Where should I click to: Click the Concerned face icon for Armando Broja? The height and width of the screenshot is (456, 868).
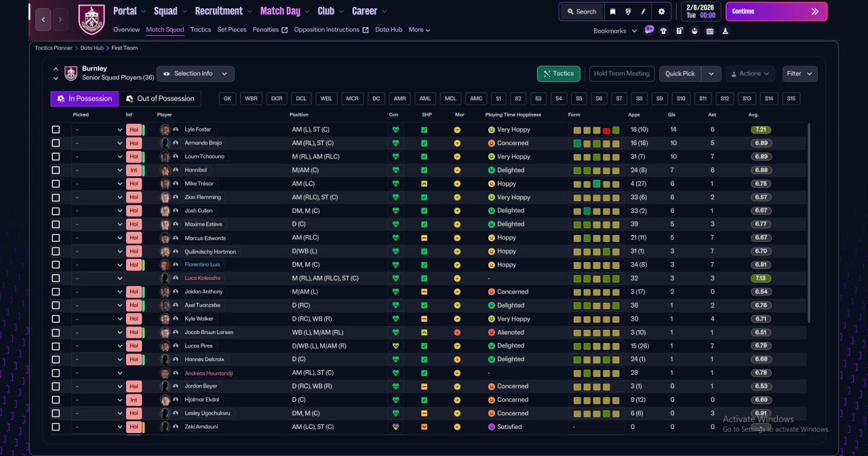click(492, 143)
